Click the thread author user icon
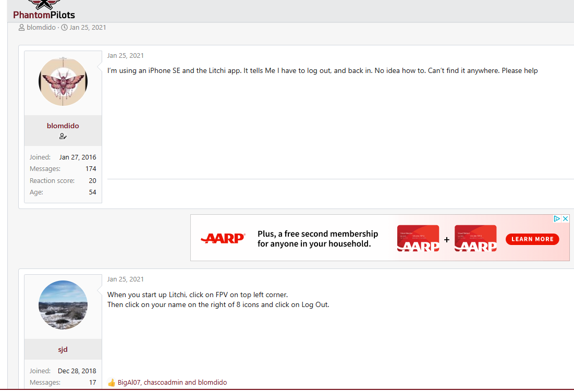The image size is (574, 392). point(21,28)
